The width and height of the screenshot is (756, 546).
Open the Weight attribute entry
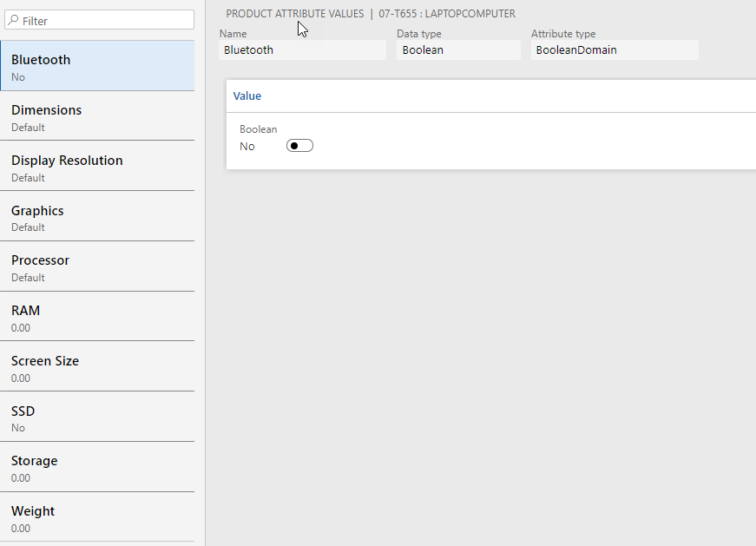click(96, 518)
